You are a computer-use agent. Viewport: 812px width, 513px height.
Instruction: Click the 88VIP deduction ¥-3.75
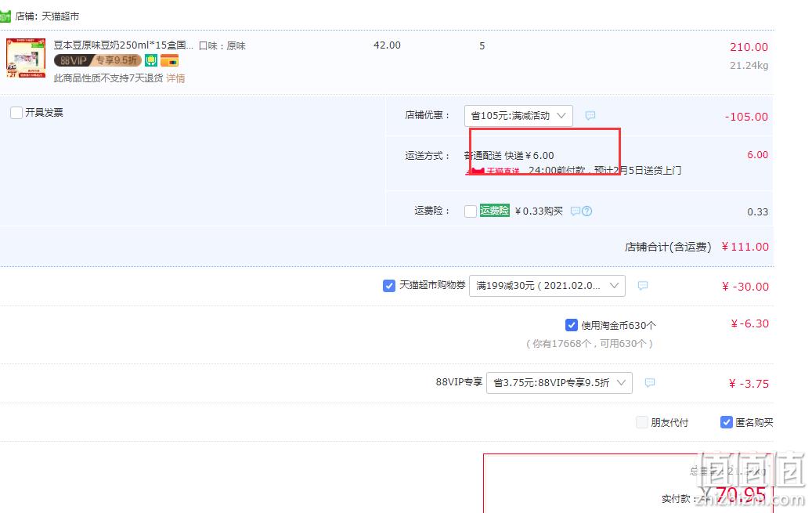tap(749, 384)
